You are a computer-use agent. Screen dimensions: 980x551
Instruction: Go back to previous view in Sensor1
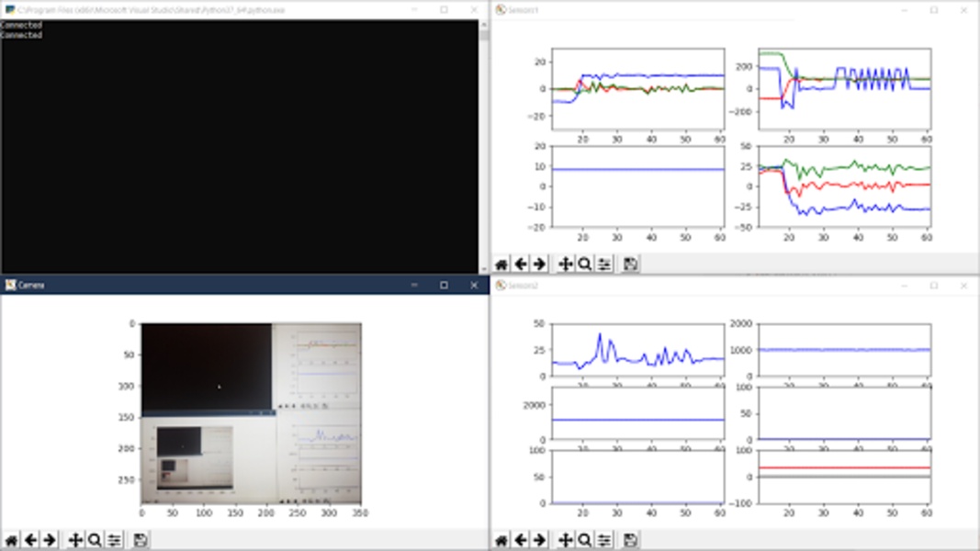tap(521, 264)
